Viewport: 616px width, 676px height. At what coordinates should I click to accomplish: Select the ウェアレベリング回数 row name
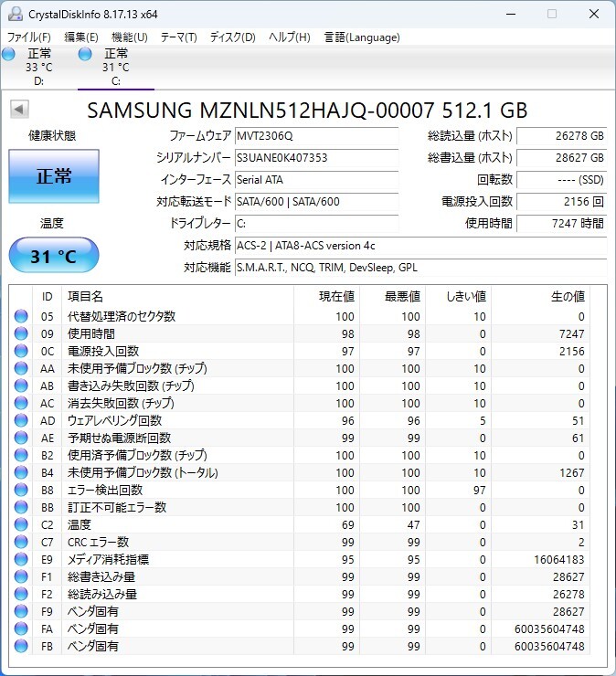coord(115,420)
